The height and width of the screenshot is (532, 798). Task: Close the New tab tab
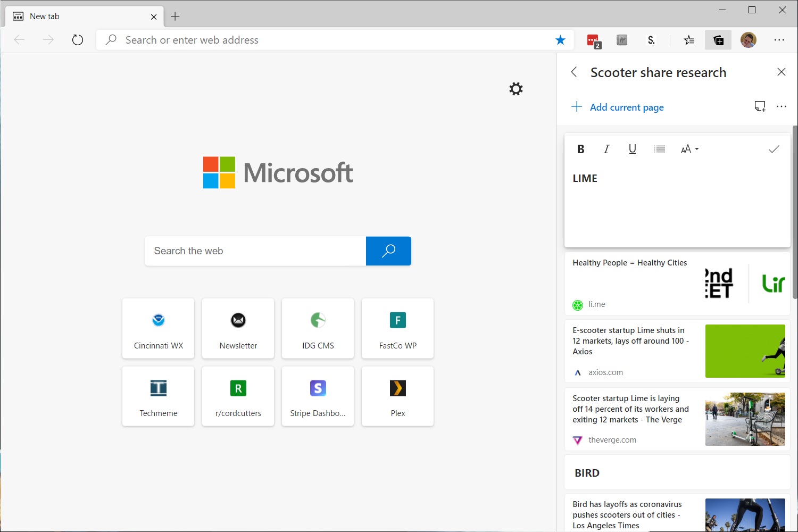[154, 17]
